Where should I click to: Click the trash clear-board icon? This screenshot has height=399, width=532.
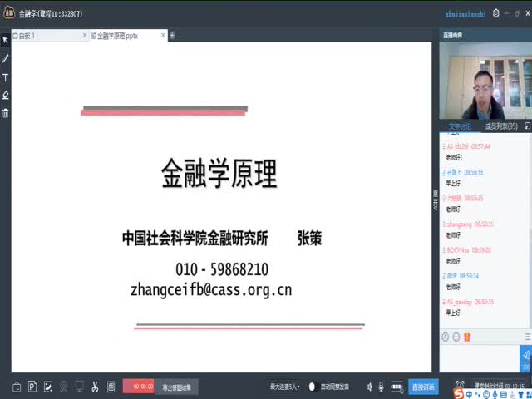click(6, 113)
